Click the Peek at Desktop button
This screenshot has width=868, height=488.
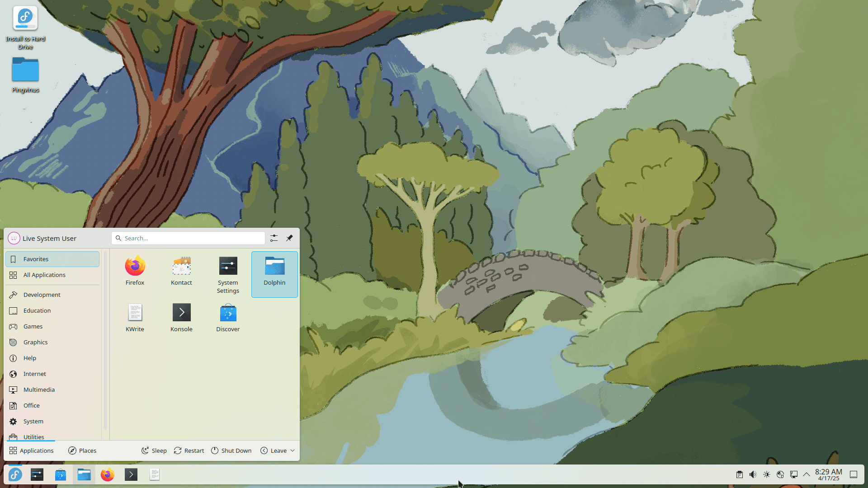pyautogui.click(x=854, y=474)
